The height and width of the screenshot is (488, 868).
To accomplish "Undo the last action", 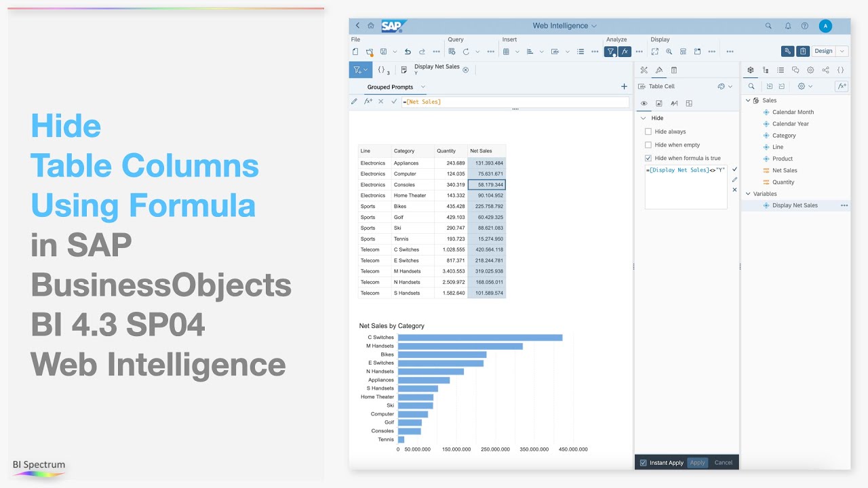I will 408,52.
